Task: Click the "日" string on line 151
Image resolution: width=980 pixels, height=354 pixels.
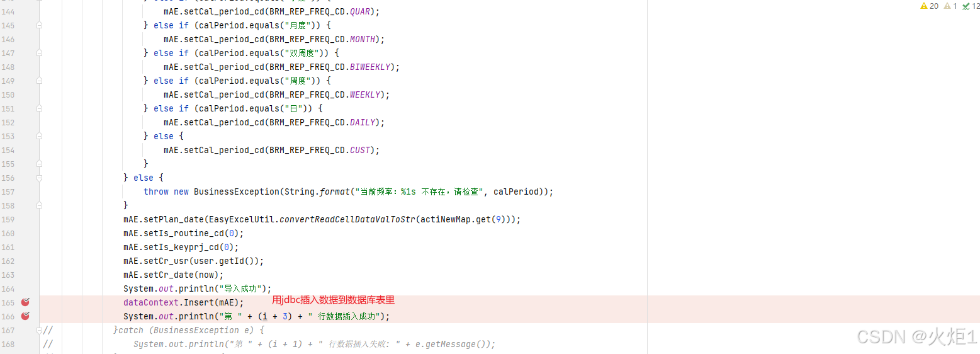Action: (295, 108)
